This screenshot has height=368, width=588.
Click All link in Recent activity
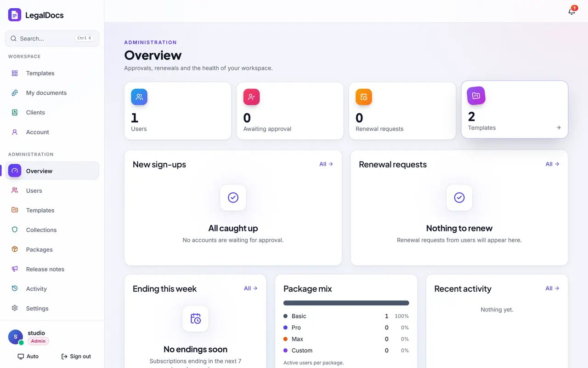point(552,288)
